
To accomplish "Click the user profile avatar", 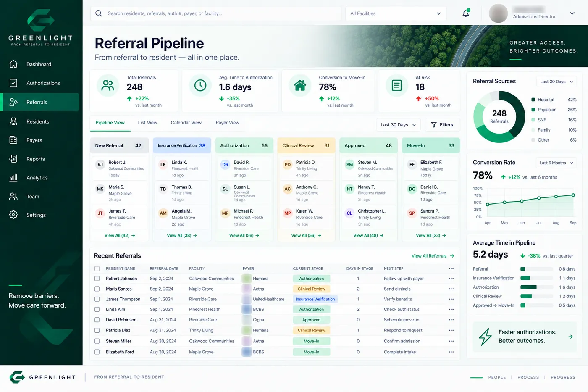I will coord(499,13).
